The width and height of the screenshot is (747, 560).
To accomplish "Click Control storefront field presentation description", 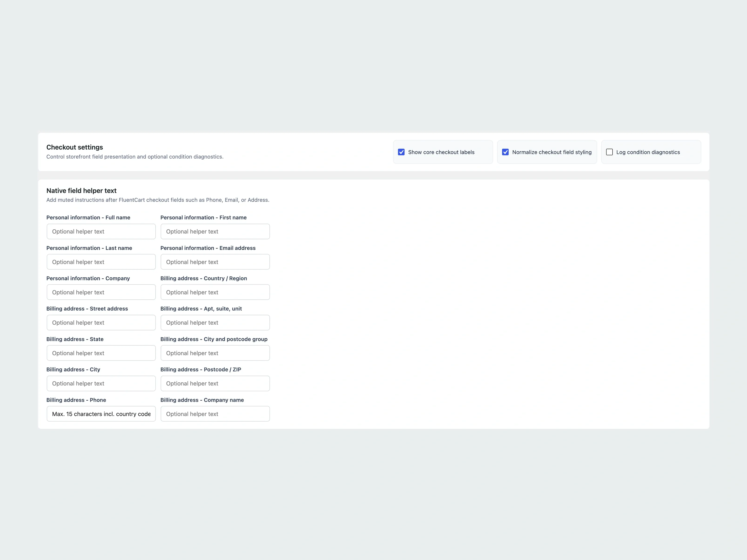I will [x=135, y=157].
